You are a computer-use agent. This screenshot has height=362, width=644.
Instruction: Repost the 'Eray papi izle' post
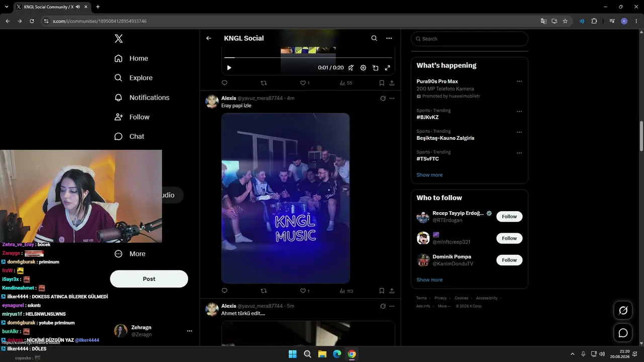tap(264, 291)
